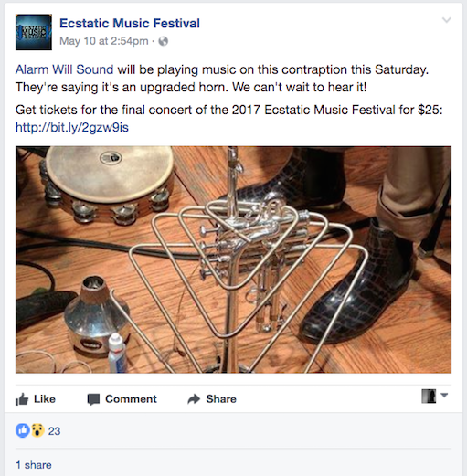Expand the post options chevron
Viewport: 467px width, 476px height.
[447, 20]
